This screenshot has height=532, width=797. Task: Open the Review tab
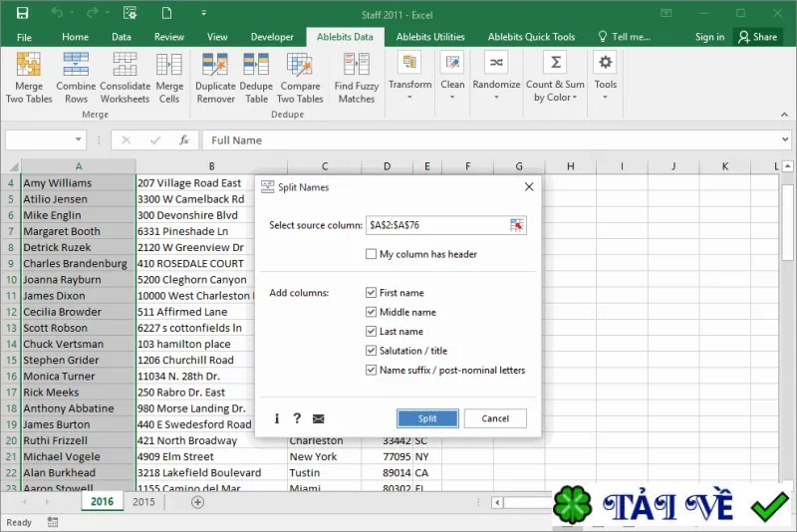tap(169, 37)
